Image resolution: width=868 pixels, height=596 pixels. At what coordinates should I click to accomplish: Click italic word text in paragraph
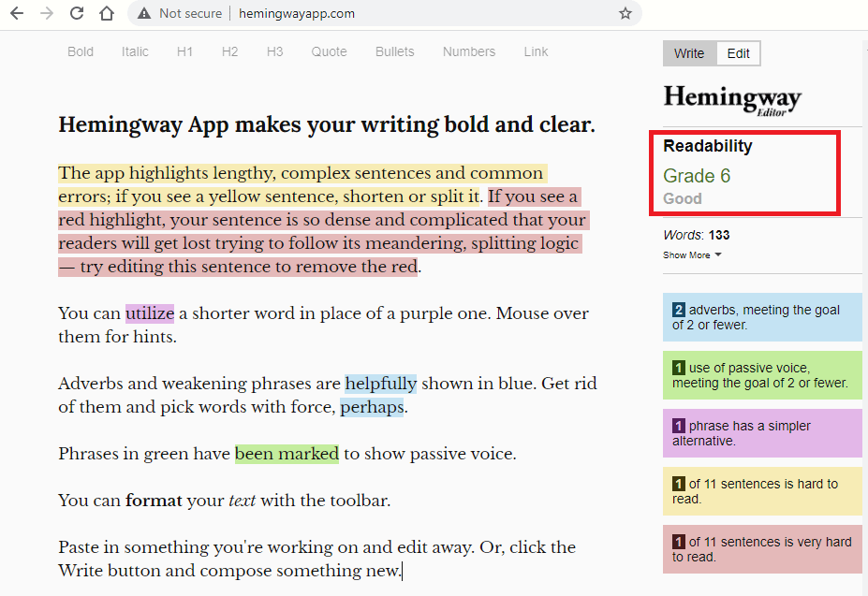tap(242, 501)
